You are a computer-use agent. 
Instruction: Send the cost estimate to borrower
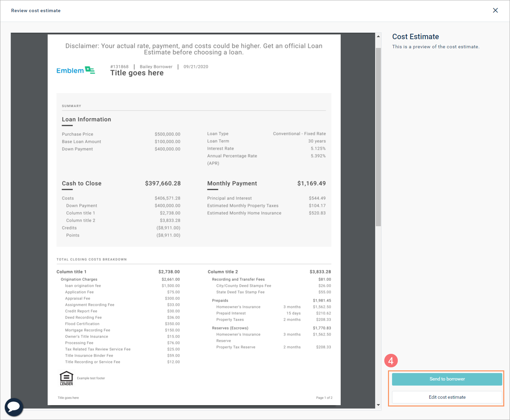point(447,379)
